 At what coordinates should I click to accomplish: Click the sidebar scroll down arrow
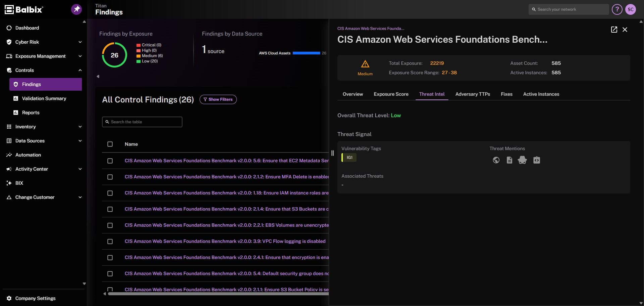point(84,284)
